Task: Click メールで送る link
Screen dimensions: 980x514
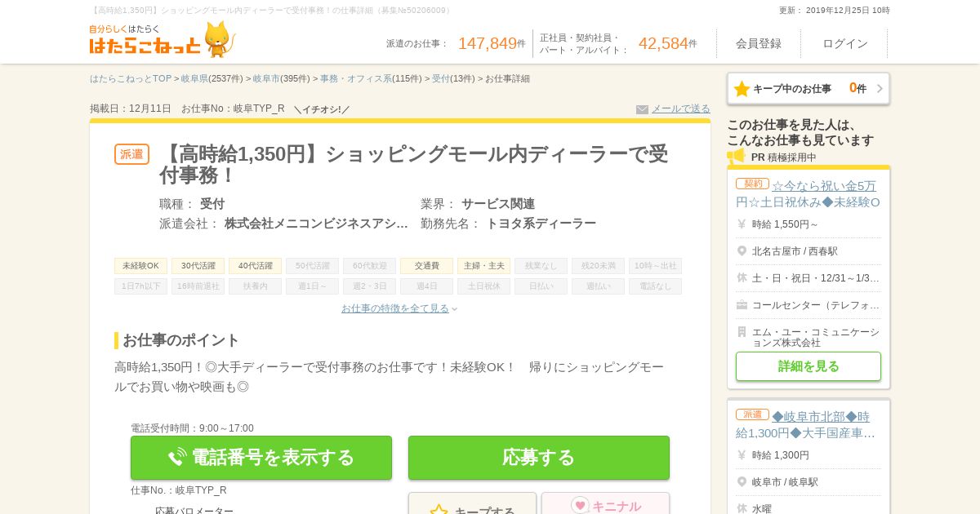Action: click(x=680, y=109)
